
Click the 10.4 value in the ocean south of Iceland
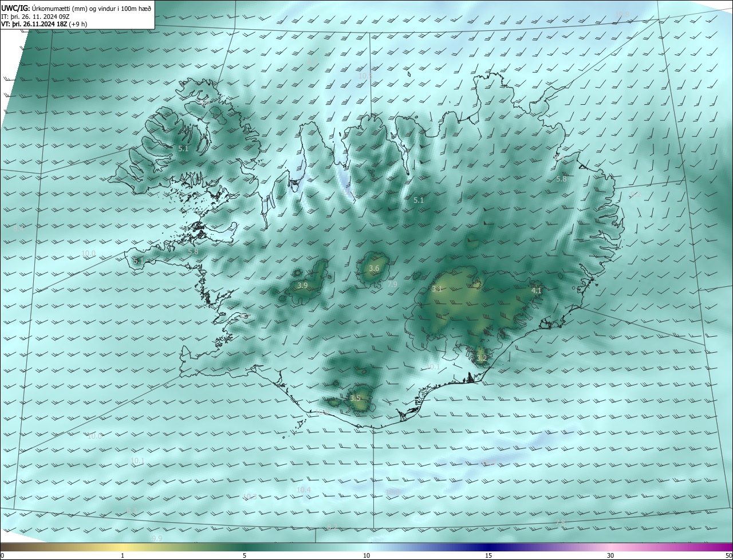point(304,490)
